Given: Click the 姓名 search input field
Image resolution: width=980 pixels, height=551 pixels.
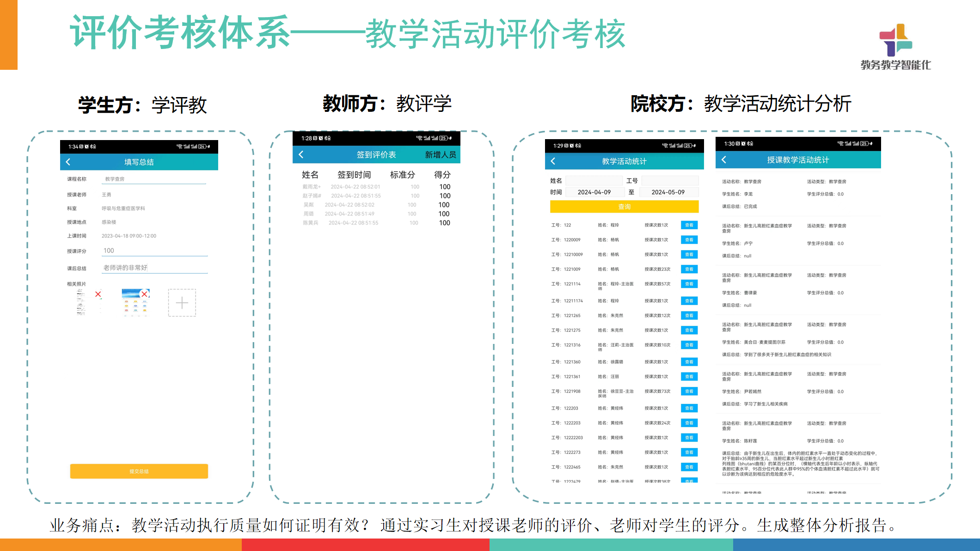Looking at the screenshot, I should point(594,181).
